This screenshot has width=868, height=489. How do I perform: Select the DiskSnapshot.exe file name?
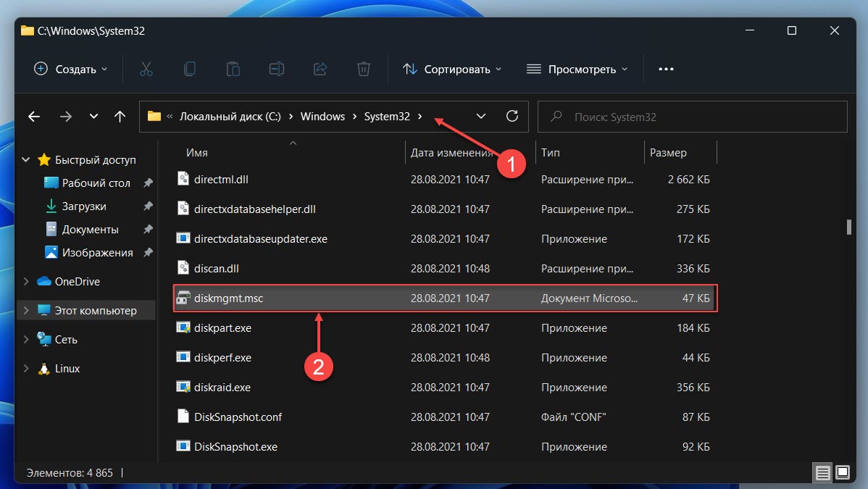[x=235, y=446]
